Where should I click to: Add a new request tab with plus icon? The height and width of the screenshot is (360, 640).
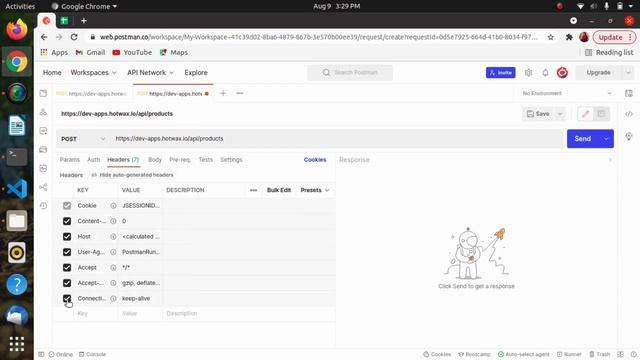coord(223,93)
